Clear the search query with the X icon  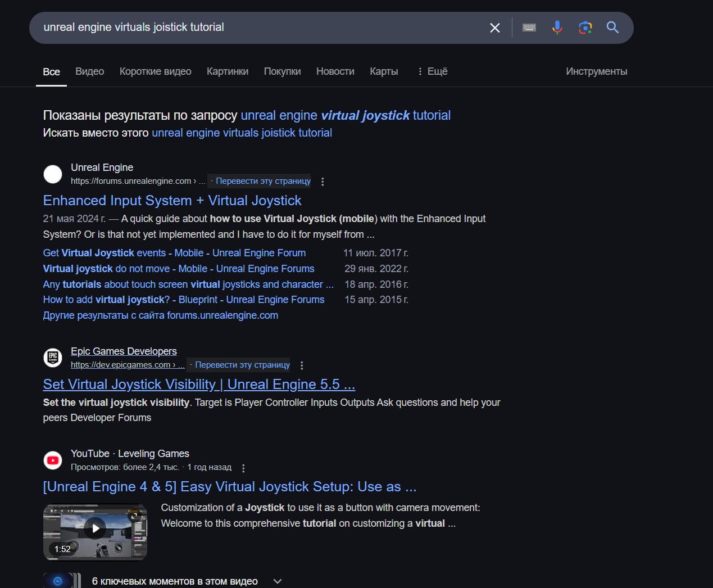(x=494, y=28)
